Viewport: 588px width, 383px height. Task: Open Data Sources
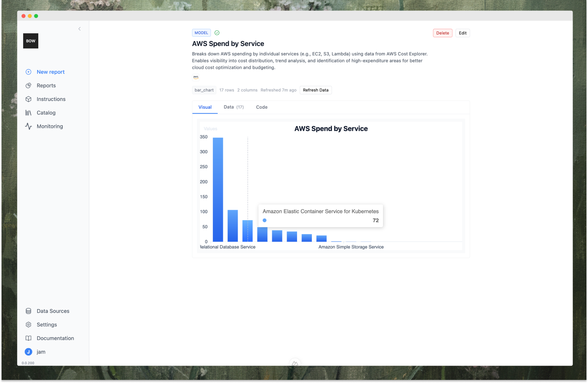pos(53,311)
